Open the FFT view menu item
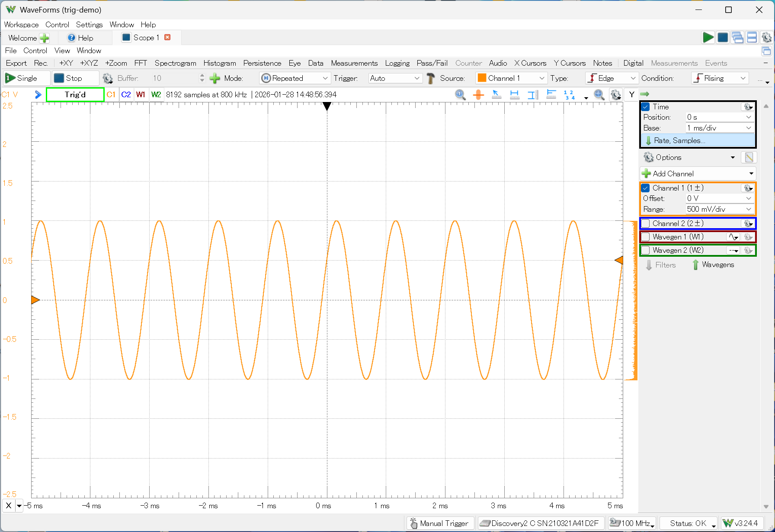The height and width of the screenshot is (532, 775). coord(141,63)
